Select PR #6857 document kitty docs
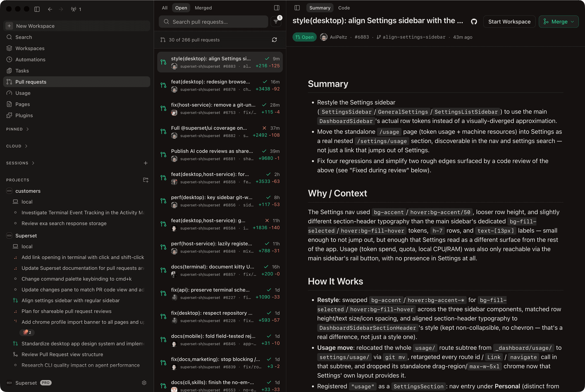Viewport: 585px width, 392px height. 220,270
